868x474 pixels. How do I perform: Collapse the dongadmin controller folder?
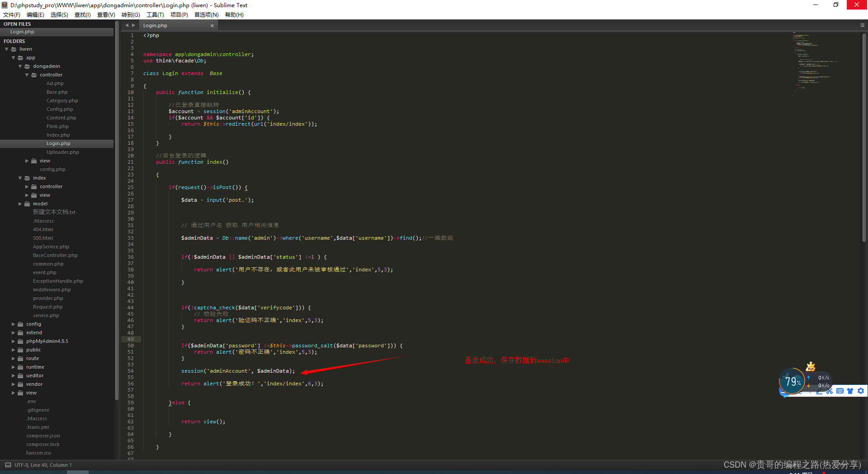(27, 75)
